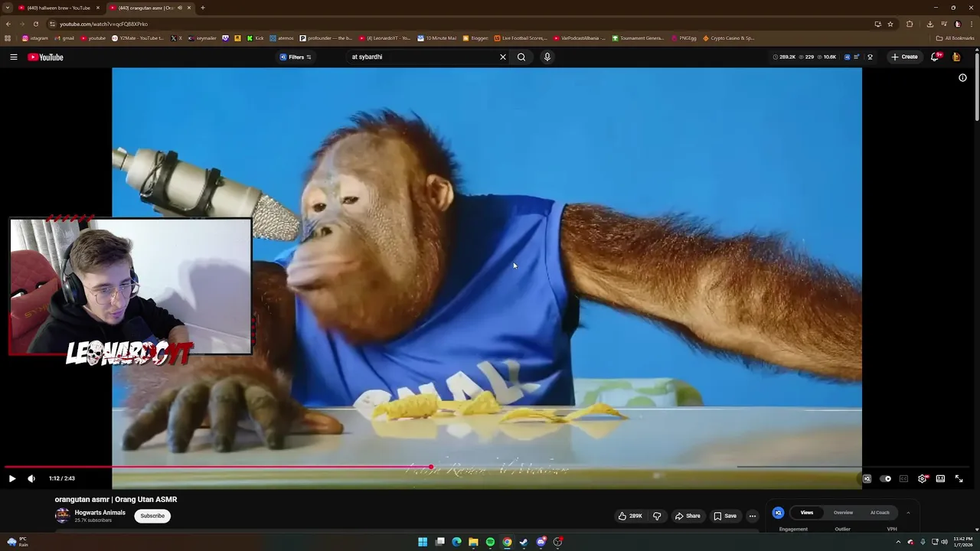This screenshot has width=980, height=551.
Task: Open the gmail bookmark
Action: click(x=65, y=37)
